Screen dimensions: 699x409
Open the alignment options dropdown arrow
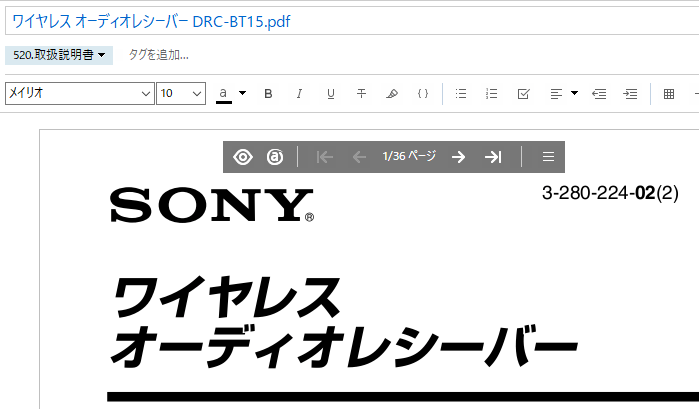(574, 93)
